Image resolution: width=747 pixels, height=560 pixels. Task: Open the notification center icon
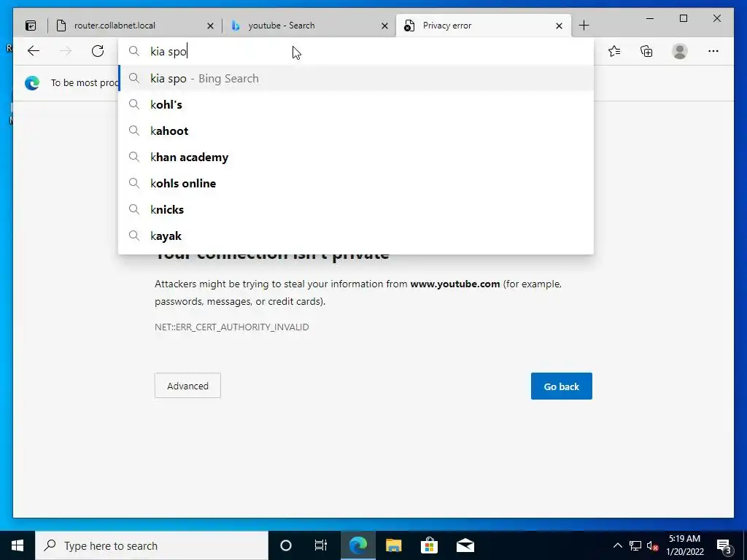tap(724, 545)
